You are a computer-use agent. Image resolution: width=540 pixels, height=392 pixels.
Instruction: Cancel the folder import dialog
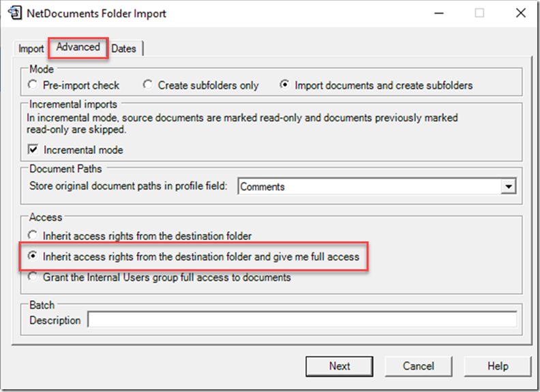click(419, 366)
